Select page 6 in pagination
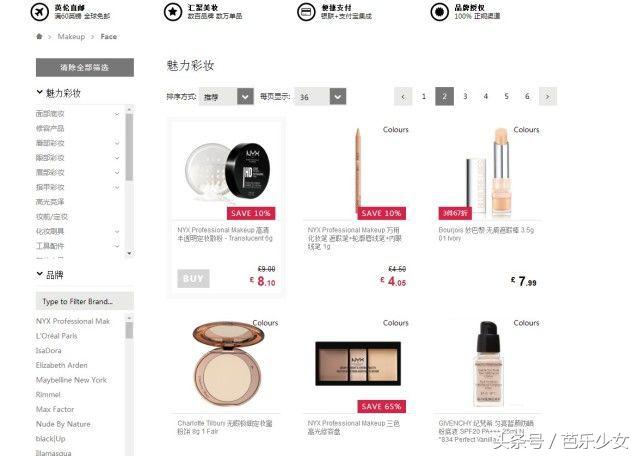640x456 pixels. [527, 97]
